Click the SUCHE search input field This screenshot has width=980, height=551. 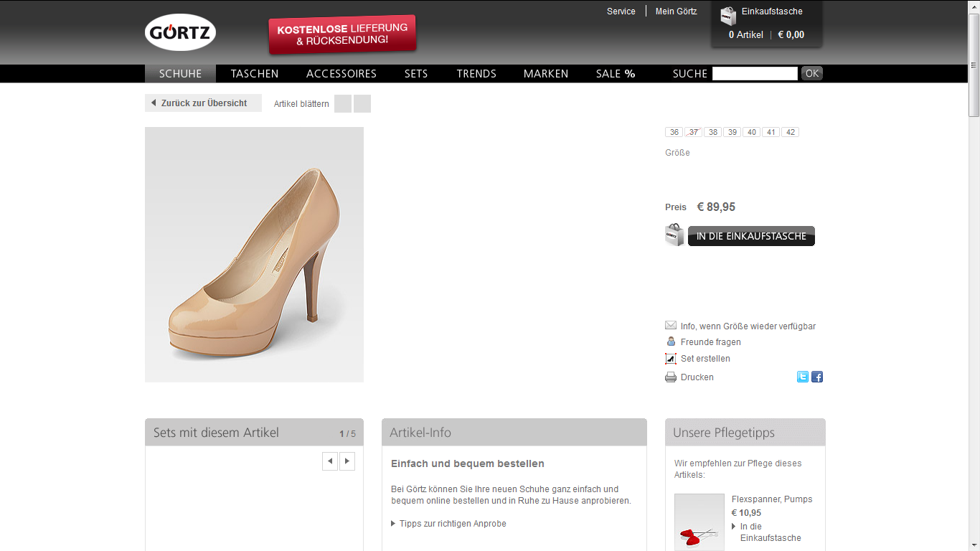[x=755, y=74]
